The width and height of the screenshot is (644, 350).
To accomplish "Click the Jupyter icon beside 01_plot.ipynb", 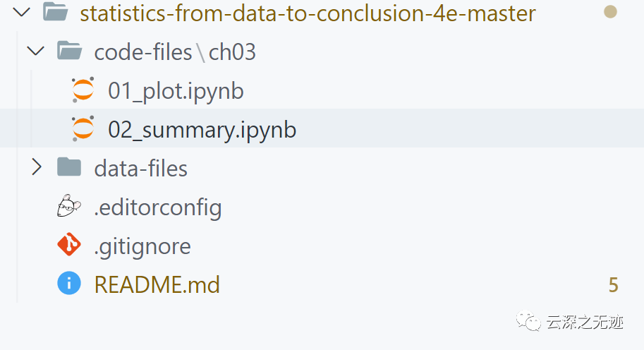I will click(x=83, y=90).
